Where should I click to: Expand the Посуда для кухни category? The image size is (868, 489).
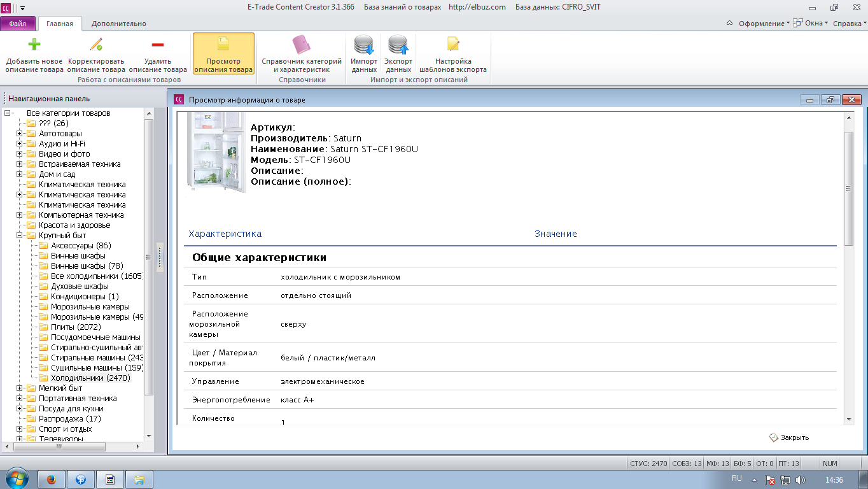point(19,409)
